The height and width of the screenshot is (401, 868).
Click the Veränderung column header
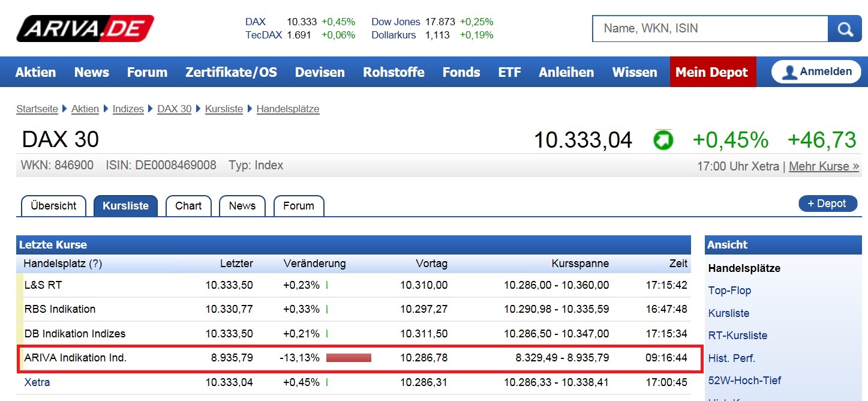point(315,264)
